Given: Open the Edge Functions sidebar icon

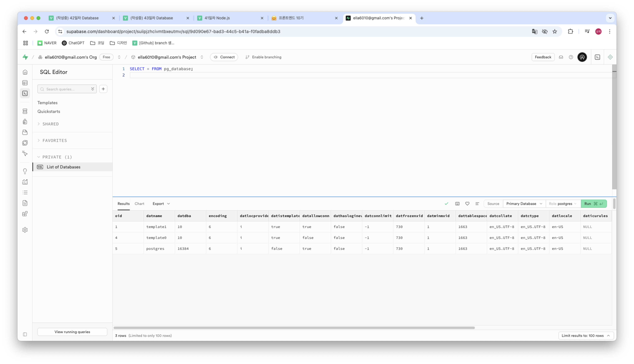Looking at the screenshot, I should click(25, 143).
